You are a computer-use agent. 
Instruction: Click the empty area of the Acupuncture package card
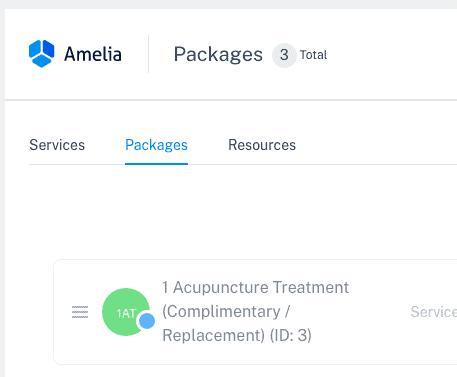coord(377,347)
